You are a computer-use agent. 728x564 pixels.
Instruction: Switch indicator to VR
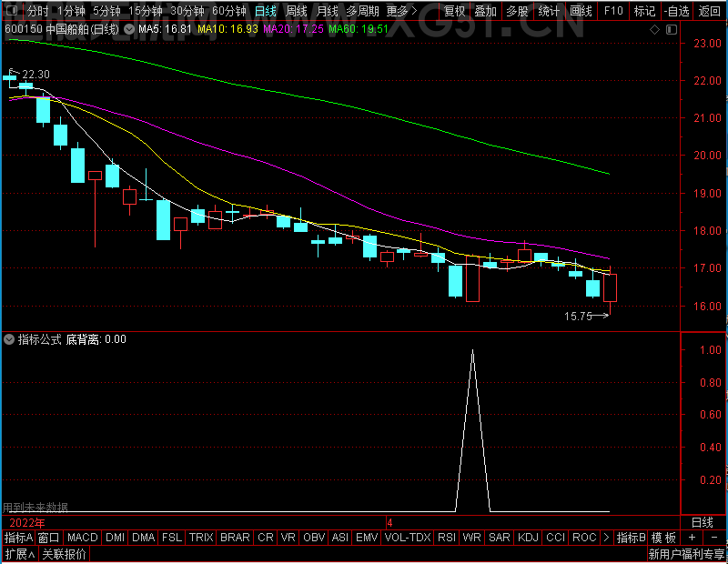tap(288, 538)
